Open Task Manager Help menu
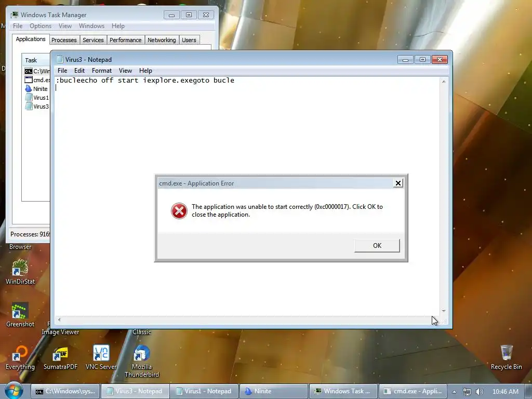Screen dimensions: 532x399 pos(118,26)
